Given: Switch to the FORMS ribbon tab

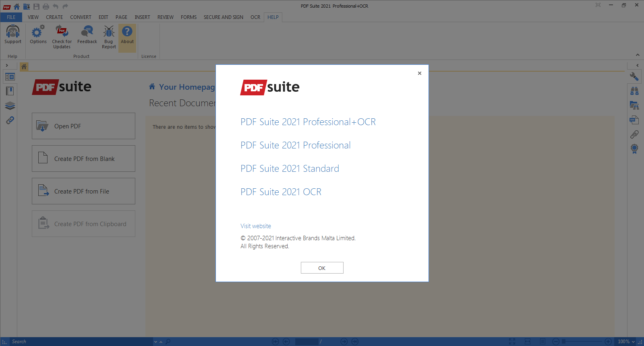Looking at the screenshot, I should point(189,17).
